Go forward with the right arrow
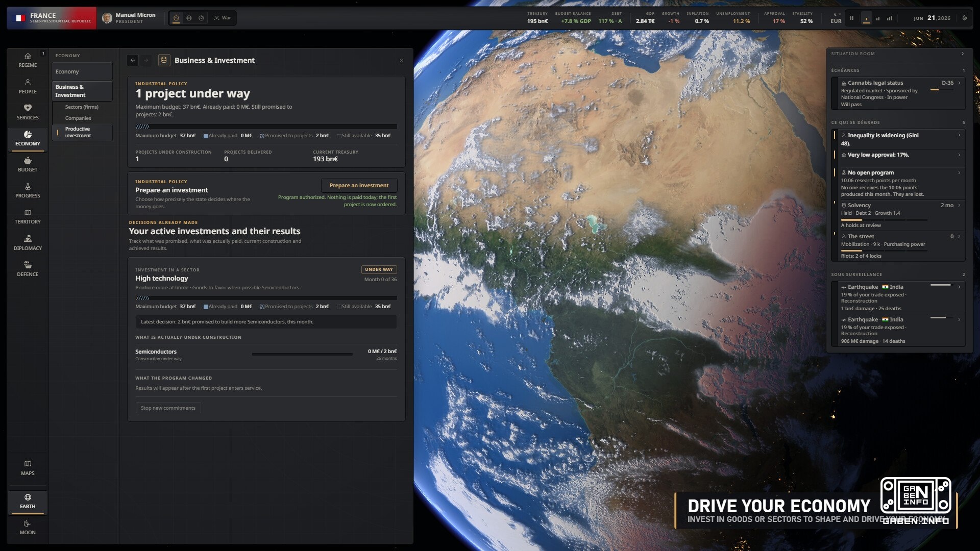Viewport: 980px width, 551px height. 146,60
